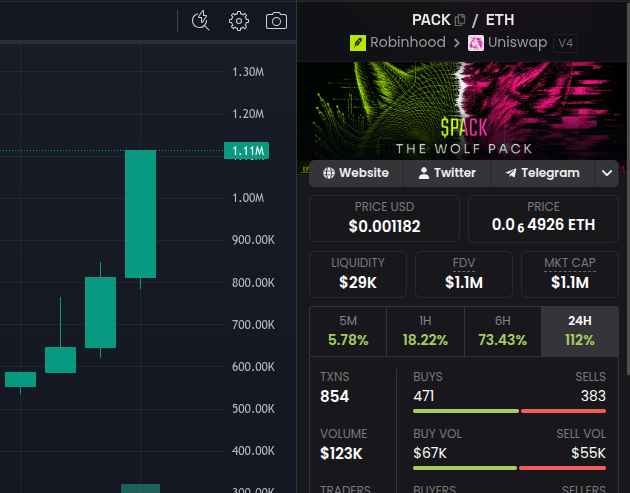Click the buys versus sells ratio bar
The height and width of the screenshot is (493, 630).
(509, 411)
